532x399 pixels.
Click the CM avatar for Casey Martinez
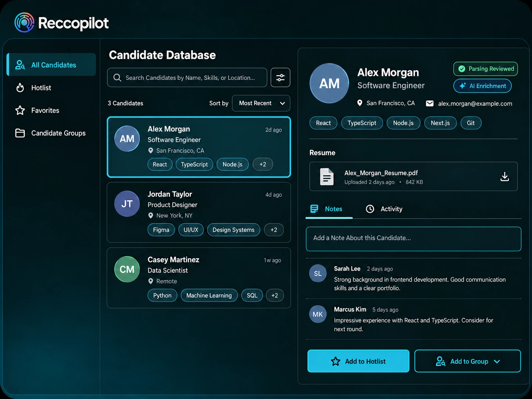pyautogui.click(x=127, y=269)
